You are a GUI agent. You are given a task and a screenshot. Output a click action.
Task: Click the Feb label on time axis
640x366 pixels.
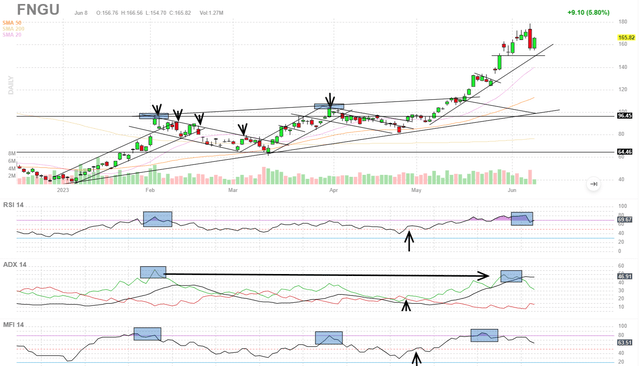tap(150, 190)
